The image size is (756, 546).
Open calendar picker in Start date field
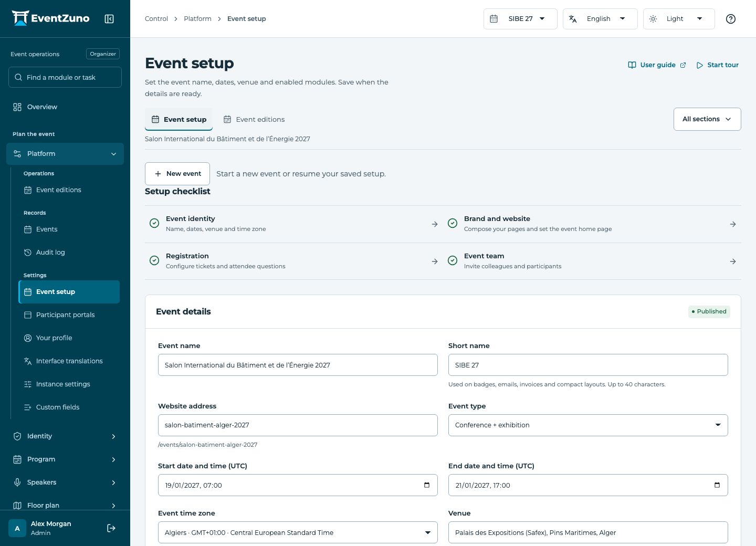point(427,485)
